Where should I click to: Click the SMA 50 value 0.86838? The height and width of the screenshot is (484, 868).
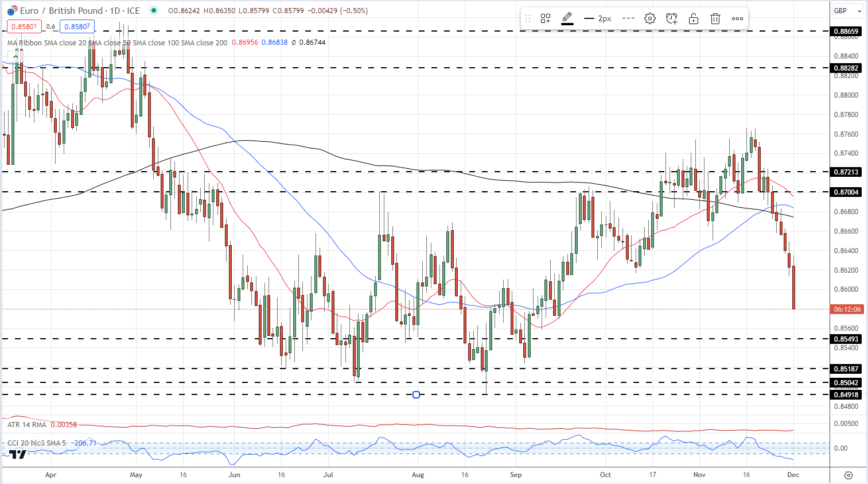274,42
